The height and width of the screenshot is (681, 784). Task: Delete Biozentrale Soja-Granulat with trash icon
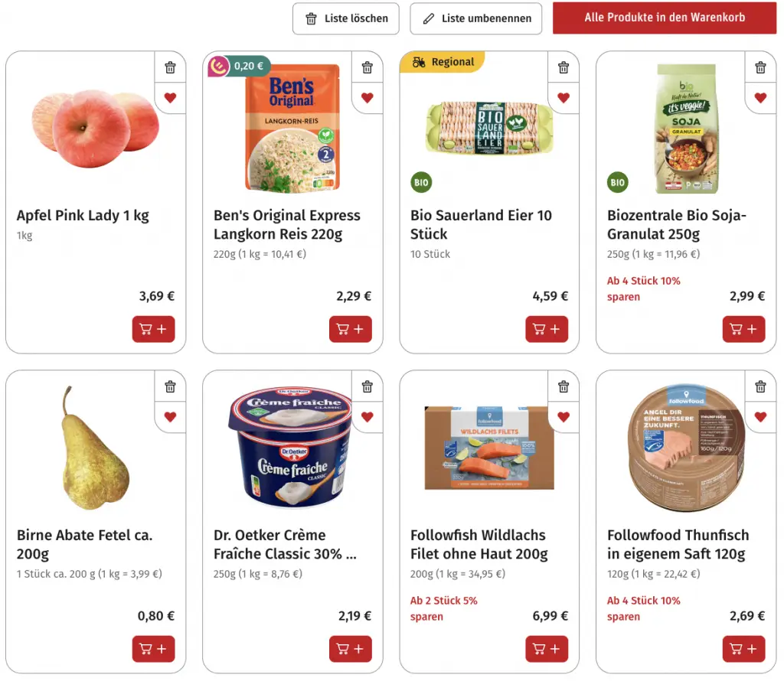click(760, 67)
